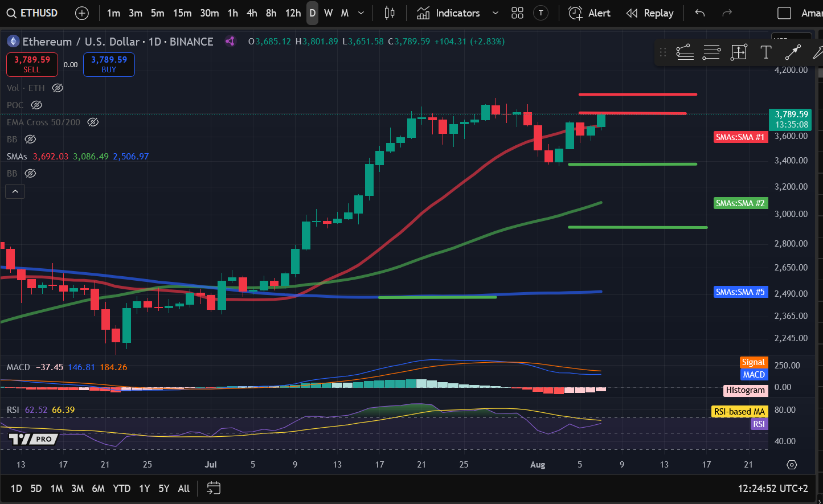Click the blue MACD scale label
Screen dimensions: 823x504
754,374
